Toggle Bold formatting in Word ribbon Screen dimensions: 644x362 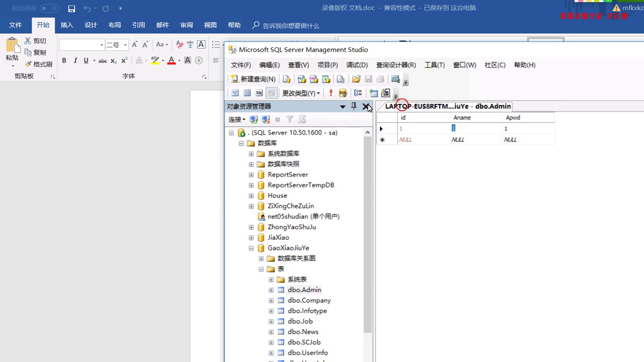(x=64, y=60)
